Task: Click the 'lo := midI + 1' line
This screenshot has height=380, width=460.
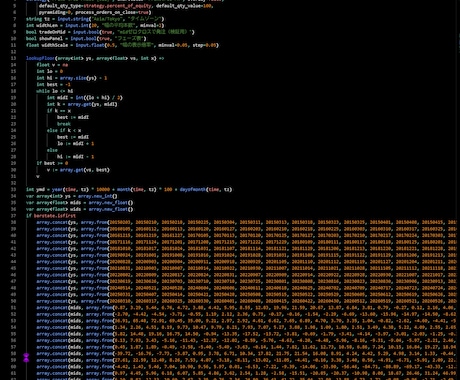Action: (x=76, y=143)
